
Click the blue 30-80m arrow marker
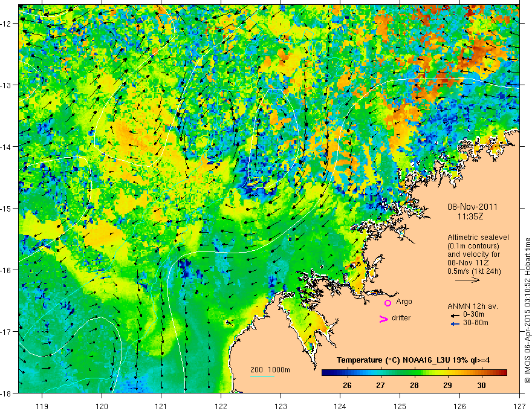(x=455, y=324)
